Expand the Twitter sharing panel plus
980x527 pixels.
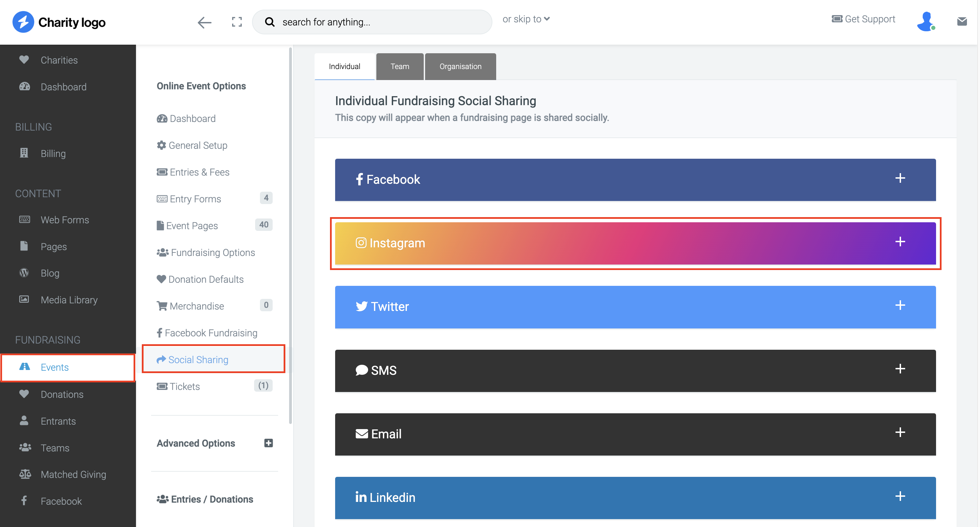[900, 305]
